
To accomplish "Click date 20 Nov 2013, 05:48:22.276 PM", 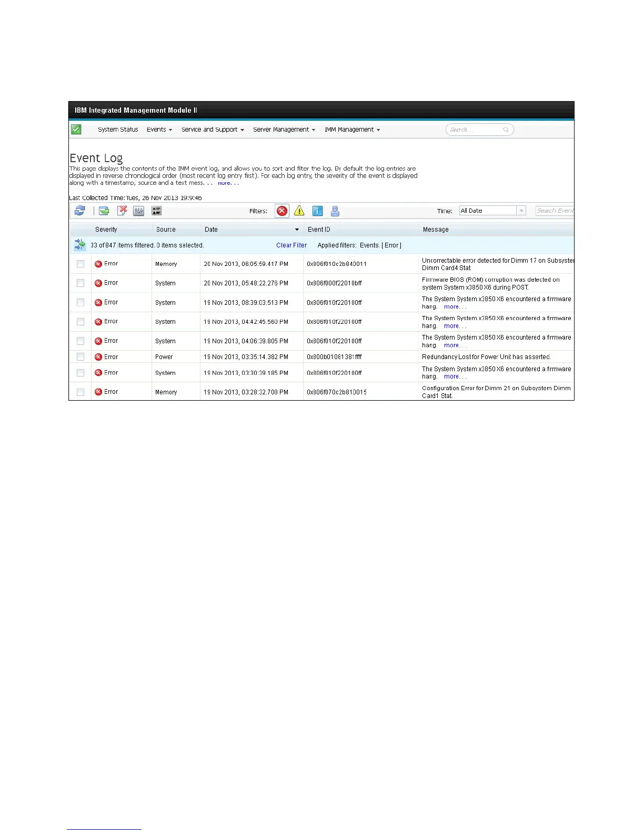I will pos(246,283).
